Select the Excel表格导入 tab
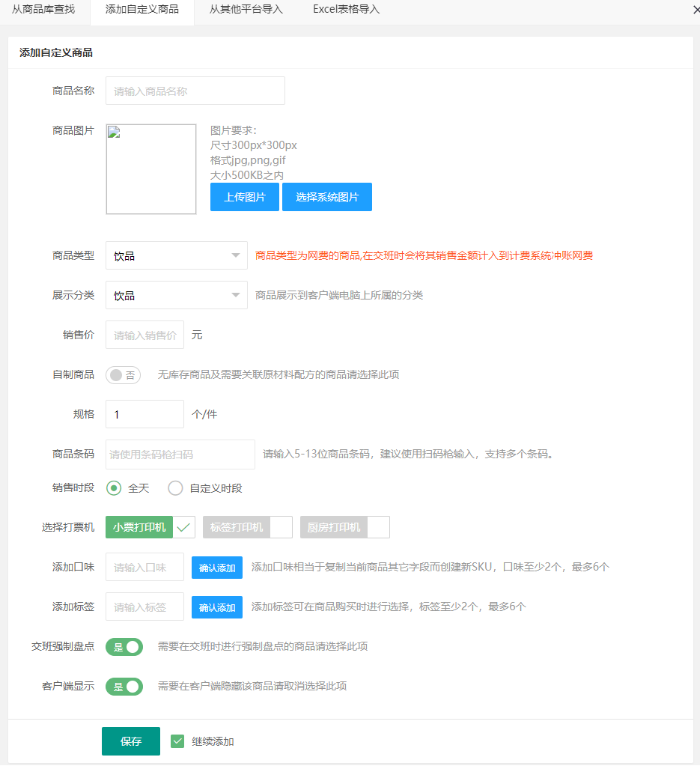 pyautogui.click(x=346, y=10)
